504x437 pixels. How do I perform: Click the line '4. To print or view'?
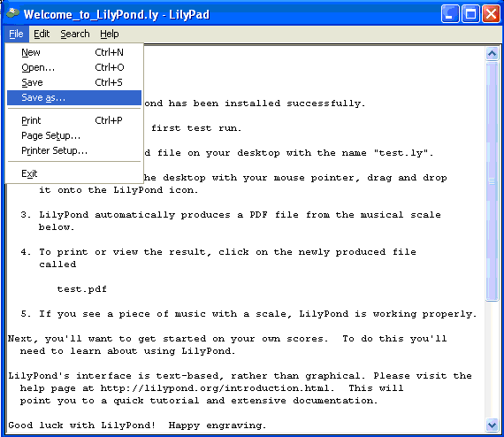pos(218,252)
